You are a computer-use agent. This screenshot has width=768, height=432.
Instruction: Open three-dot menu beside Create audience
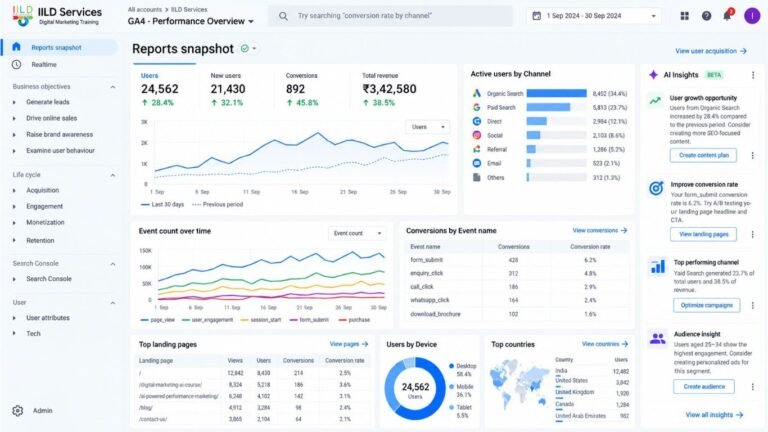(753, 386)
